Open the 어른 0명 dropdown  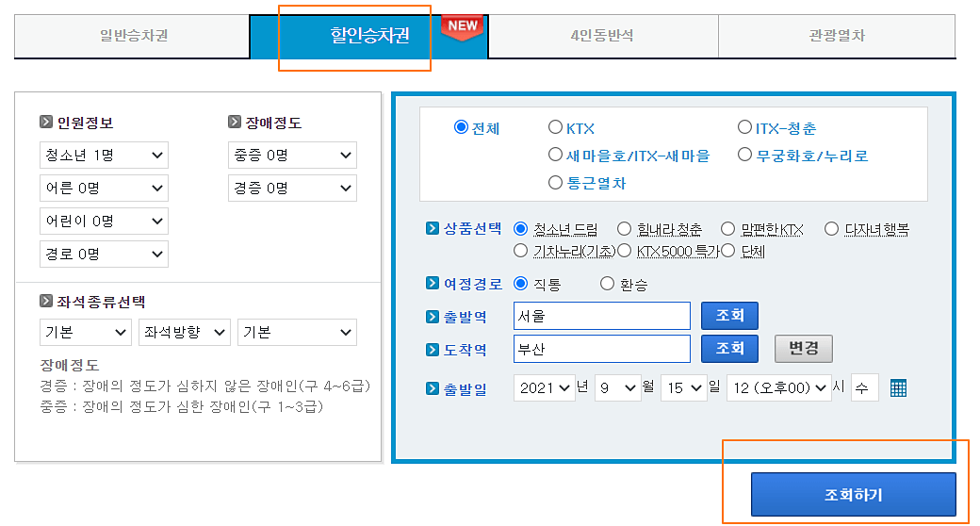104,189
